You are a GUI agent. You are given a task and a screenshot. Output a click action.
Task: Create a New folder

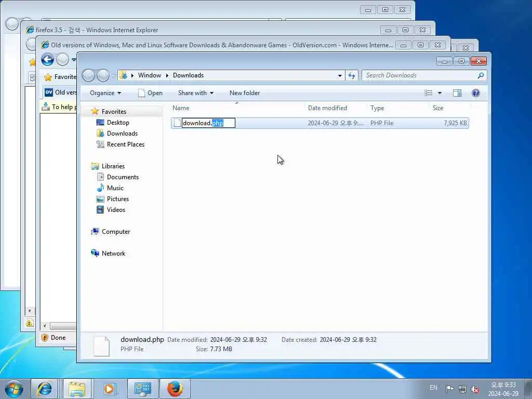[245, 93]
